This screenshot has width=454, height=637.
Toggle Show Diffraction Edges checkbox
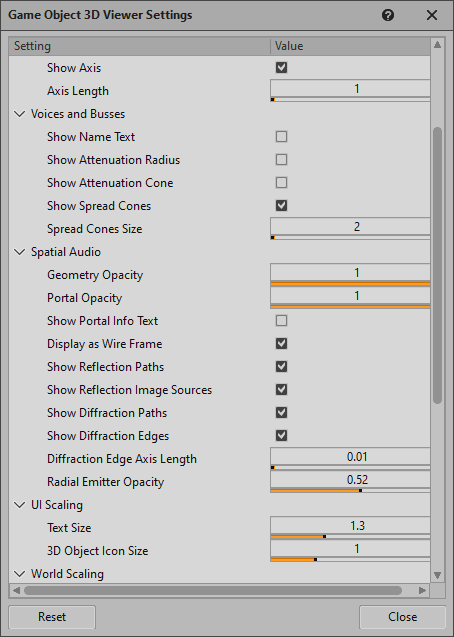281,436
